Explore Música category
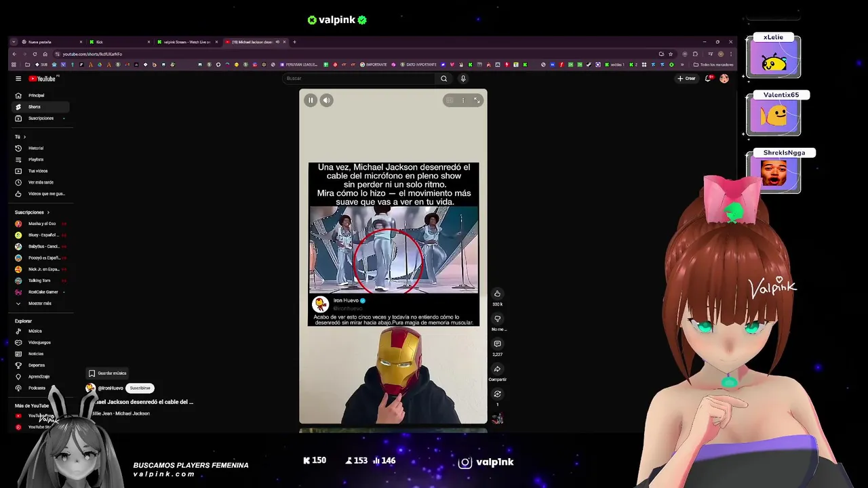 [x=41, y=331]
